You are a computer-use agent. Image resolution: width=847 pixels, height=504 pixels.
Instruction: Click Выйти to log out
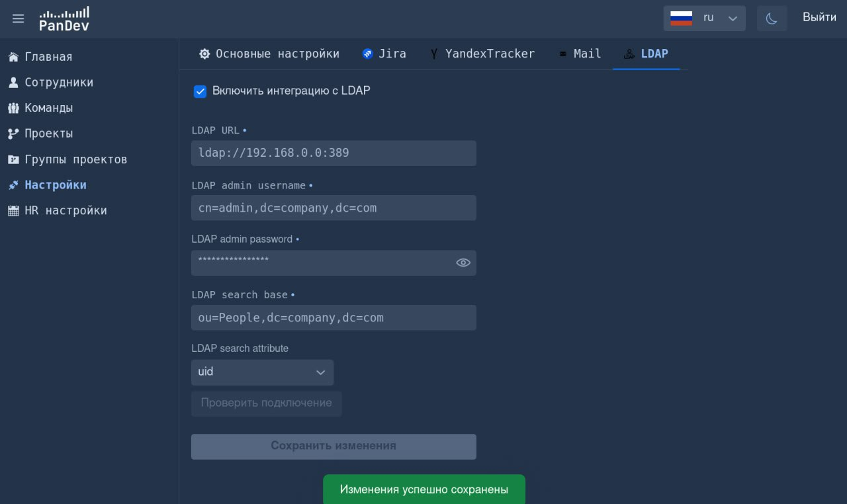coord(819,17)
